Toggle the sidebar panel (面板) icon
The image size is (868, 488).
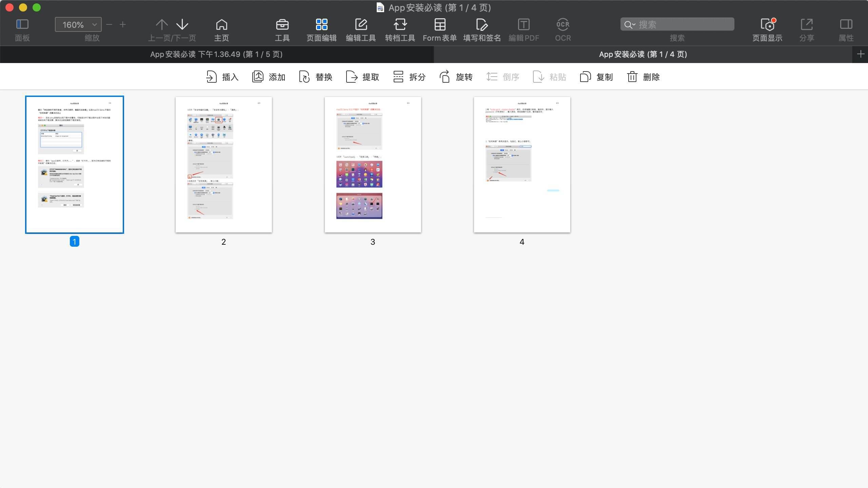click(22, 24)
